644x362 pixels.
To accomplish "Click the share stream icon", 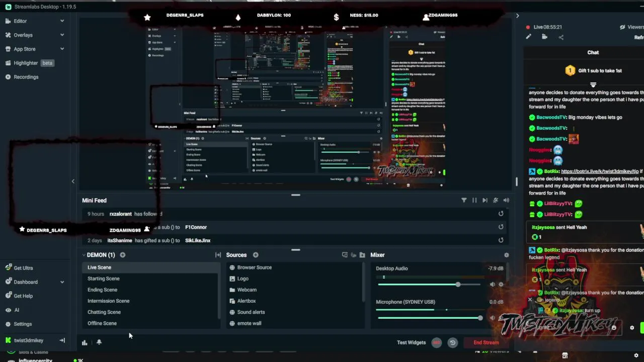I will 561,37.
